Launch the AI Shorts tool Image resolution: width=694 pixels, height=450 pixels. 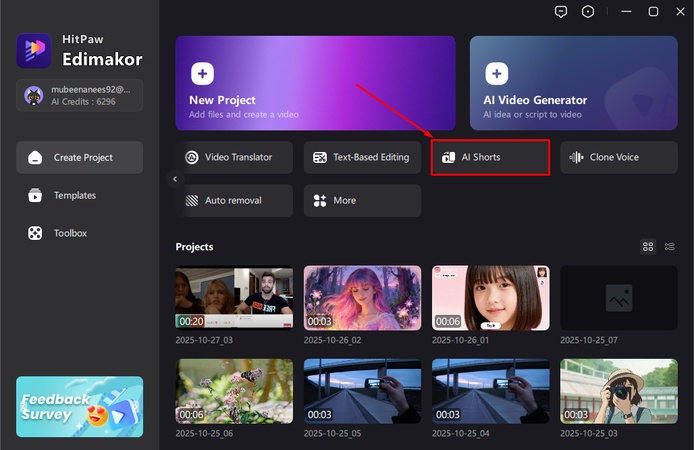[490, 158]
